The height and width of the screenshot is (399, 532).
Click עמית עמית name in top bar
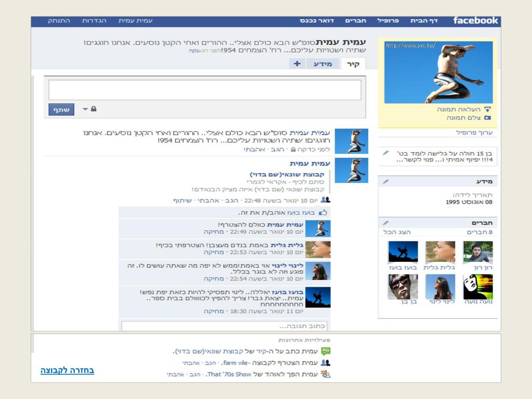pos(136,21)
